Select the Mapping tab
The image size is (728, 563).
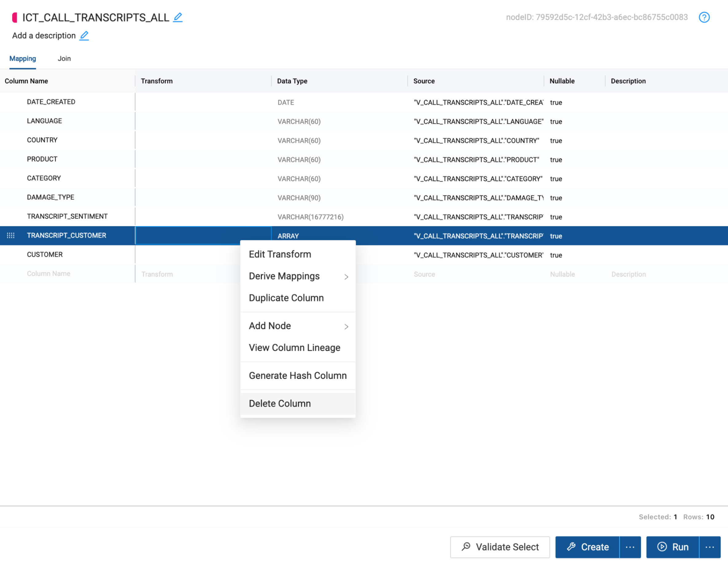tap(23, 59)
